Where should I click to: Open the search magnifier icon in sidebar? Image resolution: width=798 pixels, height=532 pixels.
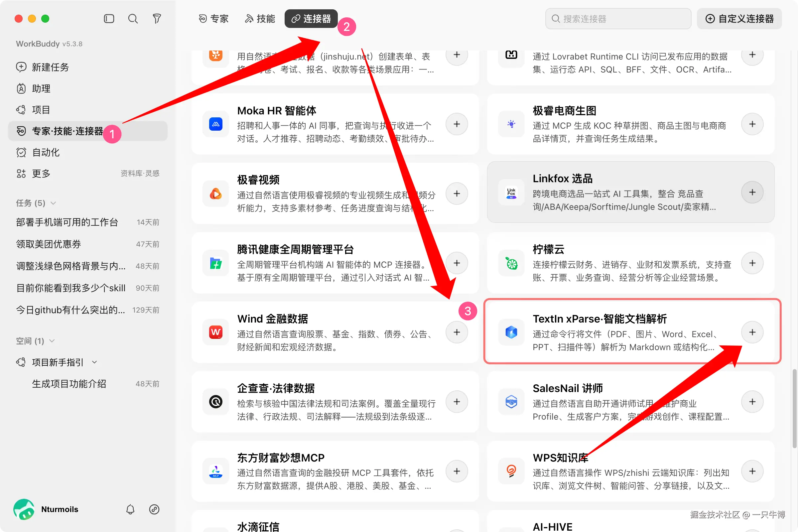pyautogui.click(x=133, y=19)
